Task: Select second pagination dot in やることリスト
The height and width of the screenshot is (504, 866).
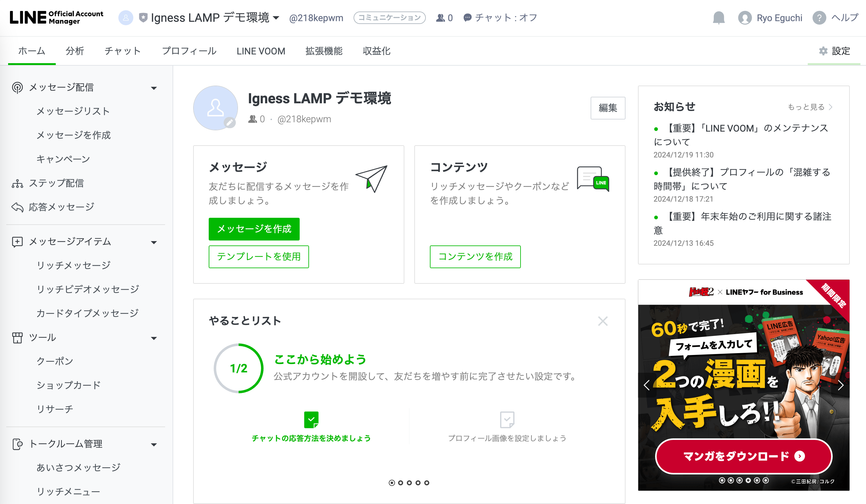Action: tap(400, 483)
